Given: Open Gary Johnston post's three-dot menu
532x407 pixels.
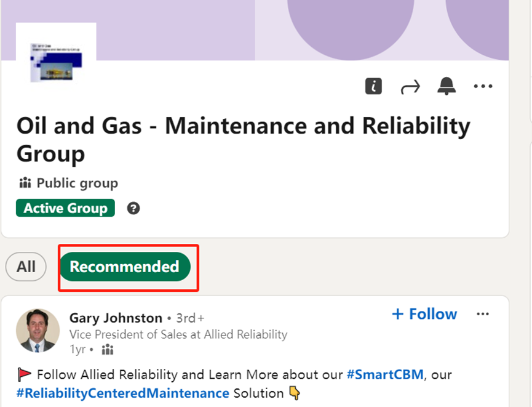Looking at the screenshot, I should pos(483,315).
